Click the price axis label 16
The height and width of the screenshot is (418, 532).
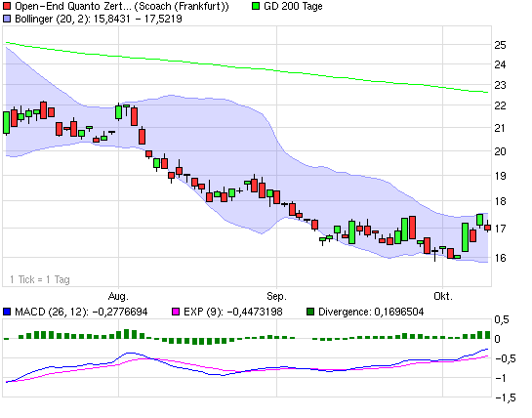(x=500, y=258)
